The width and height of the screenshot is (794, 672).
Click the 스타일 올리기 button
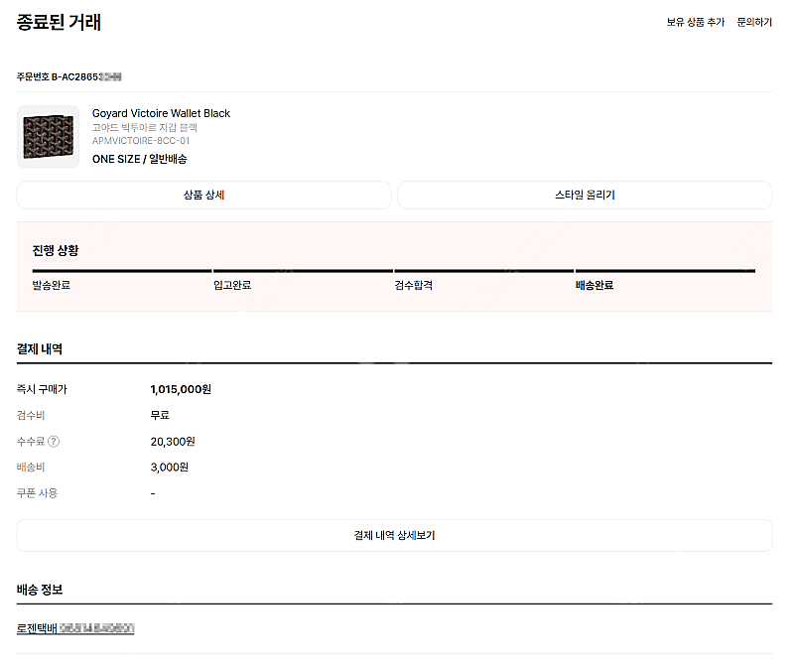585,195
